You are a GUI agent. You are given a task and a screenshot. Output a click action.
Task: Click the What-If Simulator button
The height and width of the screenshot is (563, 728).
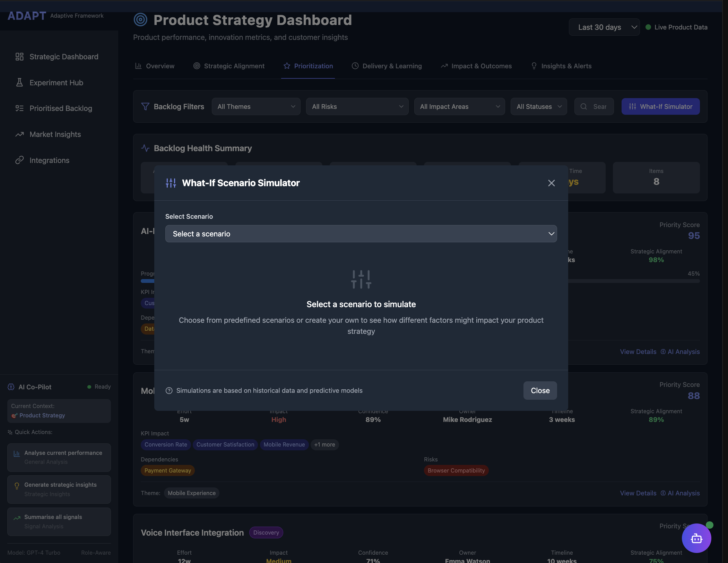660,106
